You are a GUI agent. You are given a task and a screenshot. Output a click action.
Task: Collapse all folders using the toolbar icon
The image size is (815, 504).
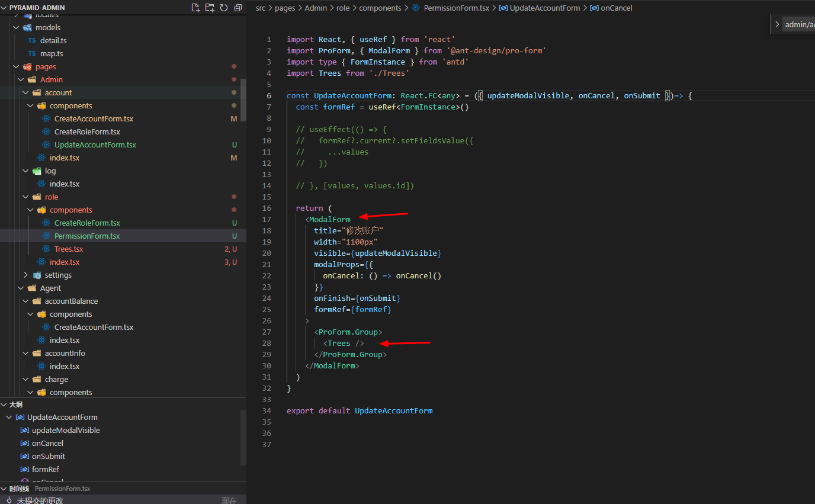click(238, 8)
